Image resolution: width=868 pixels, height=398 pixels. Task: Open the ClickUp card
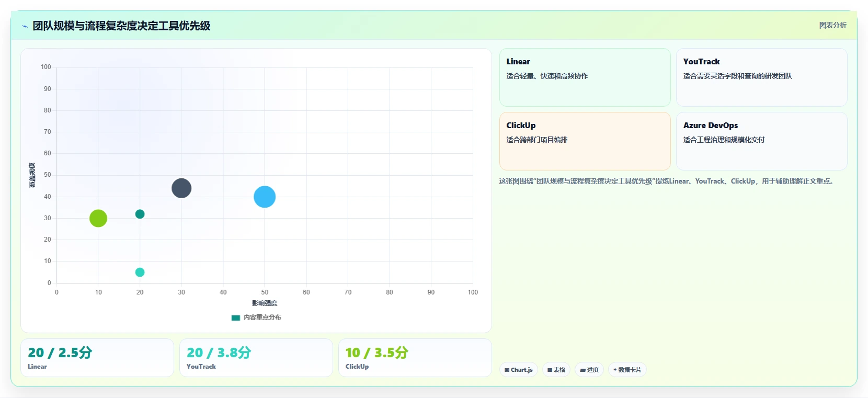[x=585, y=141]
